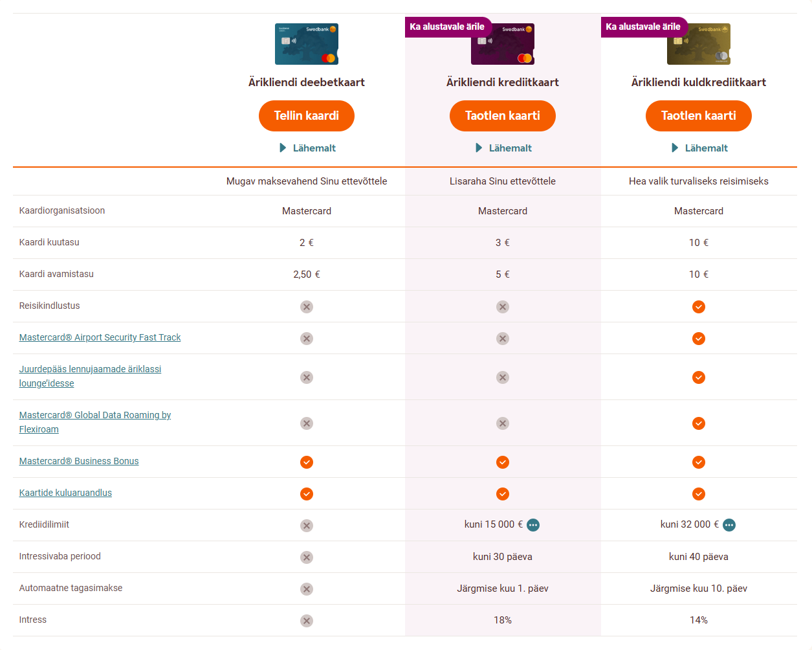This screenshot has height=650, width=812.
Task: Click the teal debit card image
Action: 307,44
